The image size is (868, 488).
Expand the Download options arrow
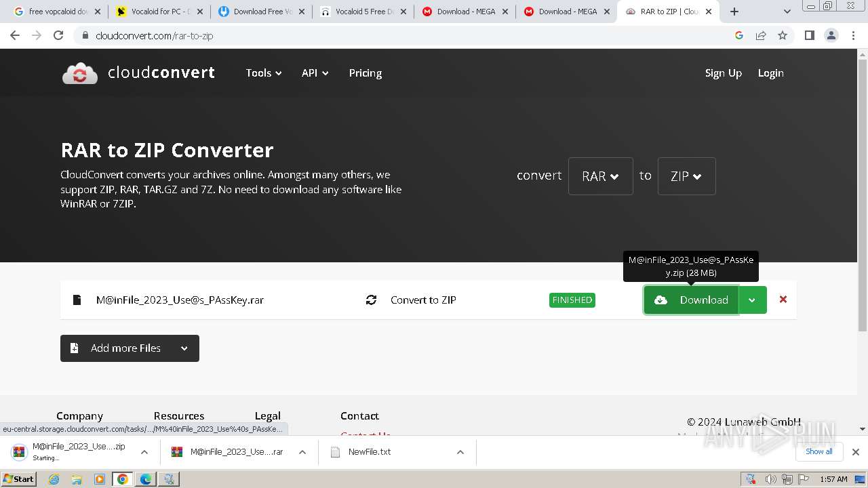(x=752, y=300)
